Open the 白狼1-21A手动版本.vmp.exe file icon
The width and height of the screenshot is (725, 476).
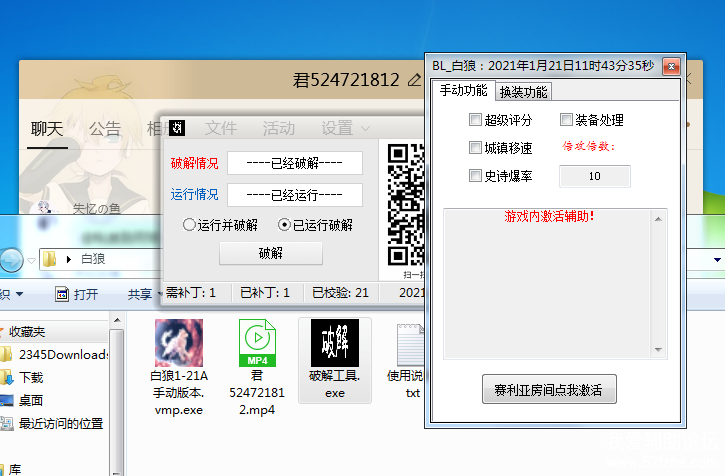point(179,343)
